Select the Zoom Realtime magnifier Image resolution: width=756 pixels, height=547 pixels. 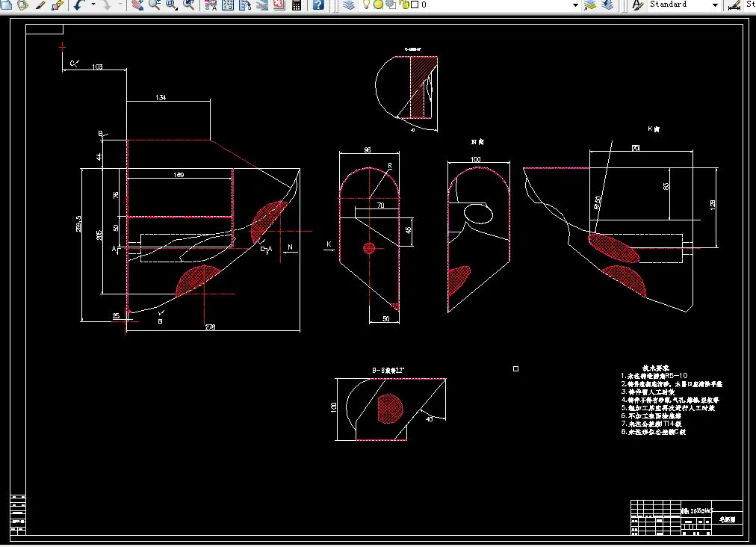pyautogui.click(x=155, y=4)
